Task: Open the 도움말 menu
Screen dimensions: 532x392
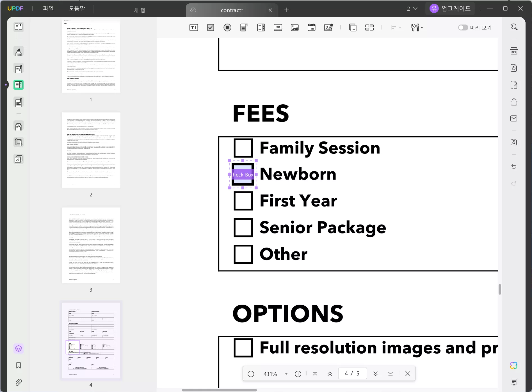Action: 77,8
